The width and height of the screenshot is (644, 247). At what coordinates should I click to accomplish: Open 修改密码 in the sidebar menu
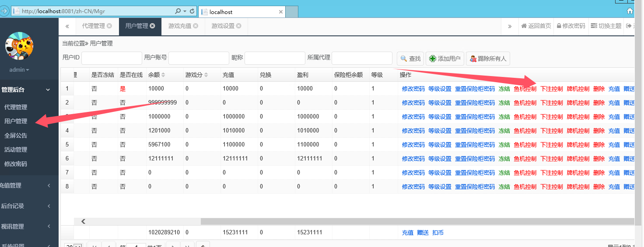[15, 164]
